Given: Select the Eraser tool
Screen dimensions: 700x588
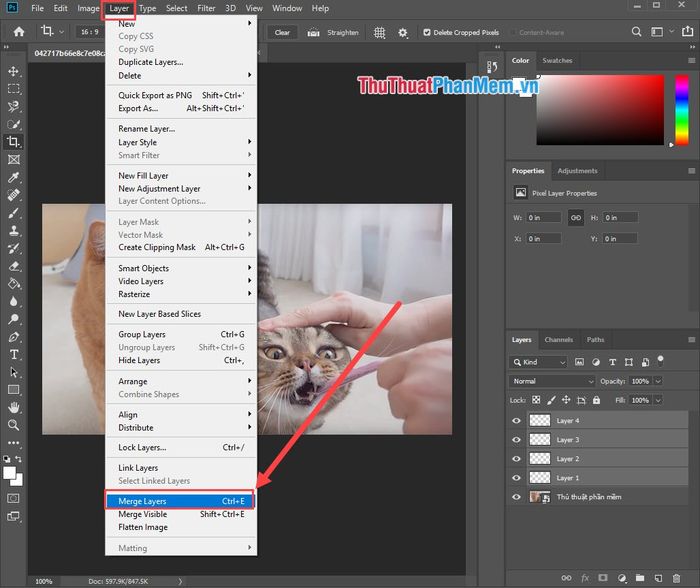Looking at the screenshot, I should tap(13, 266).
